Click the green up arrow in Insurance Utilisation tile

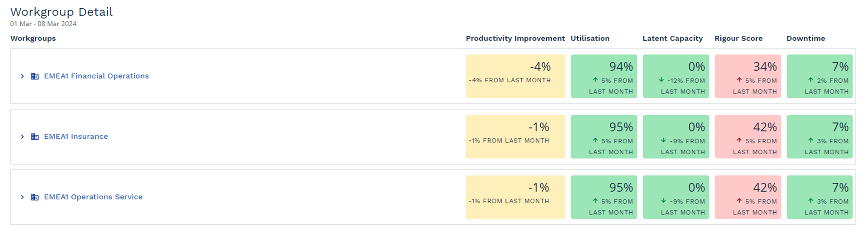pos(595,141)
